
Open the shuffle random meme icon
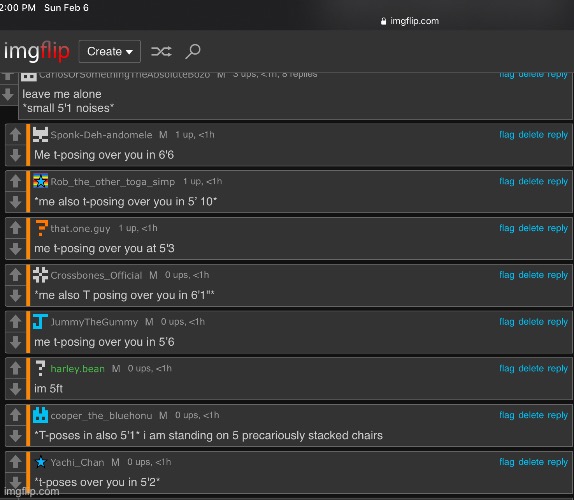point(161,51)
